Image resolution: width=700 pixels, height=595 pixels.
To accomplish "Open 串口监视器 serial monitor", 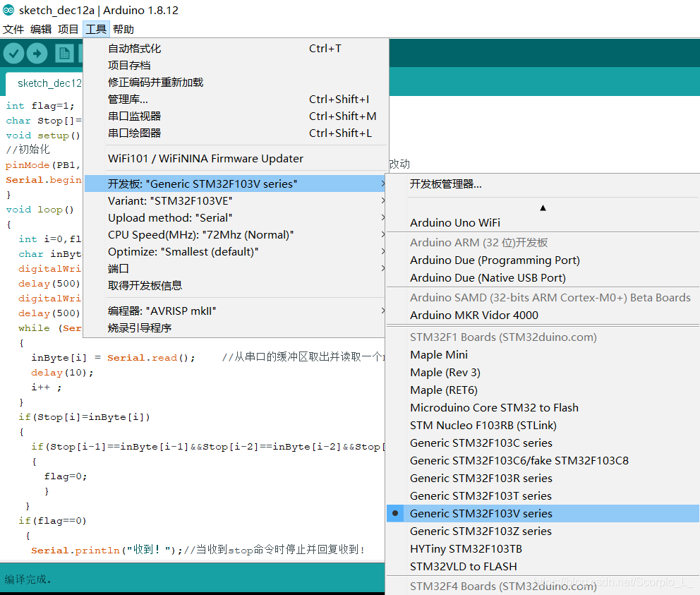I will 235,116.
